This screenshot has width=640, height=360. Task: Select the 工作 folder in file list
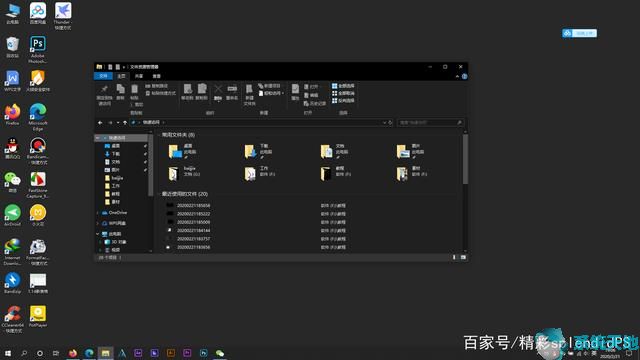[x=260, y=173]
